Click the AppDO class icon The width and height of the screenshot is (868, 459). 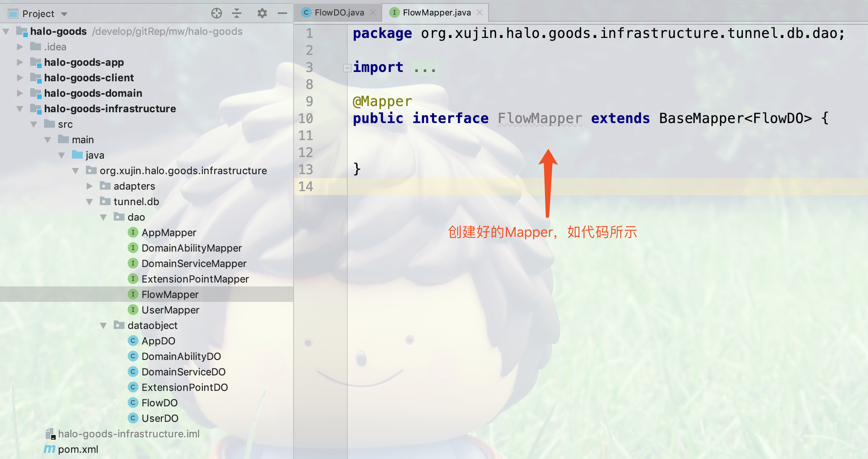click(x=133, y=341)
